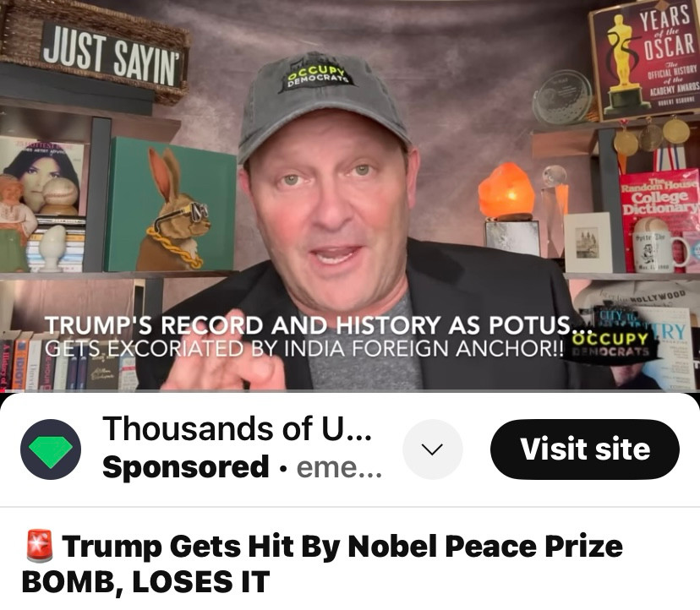Open the advertiser page via Visit site
The image size is (700, 610).
point(585,449)
